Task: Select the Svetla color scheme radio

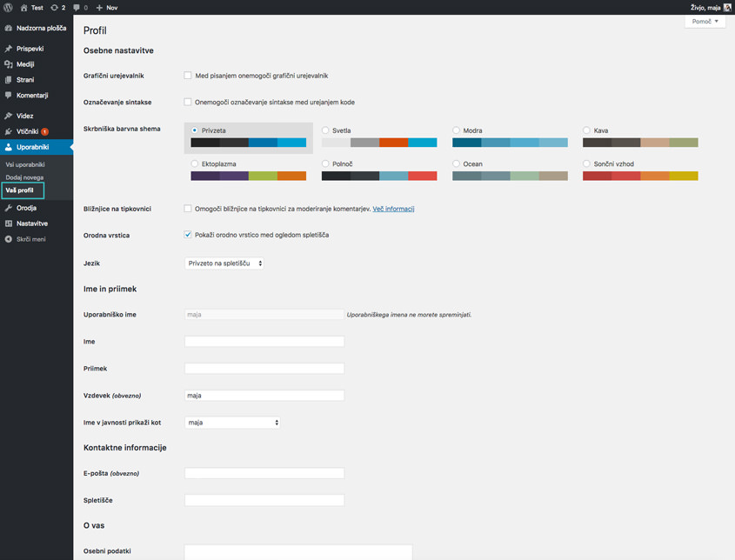Action: pos(325,130)
